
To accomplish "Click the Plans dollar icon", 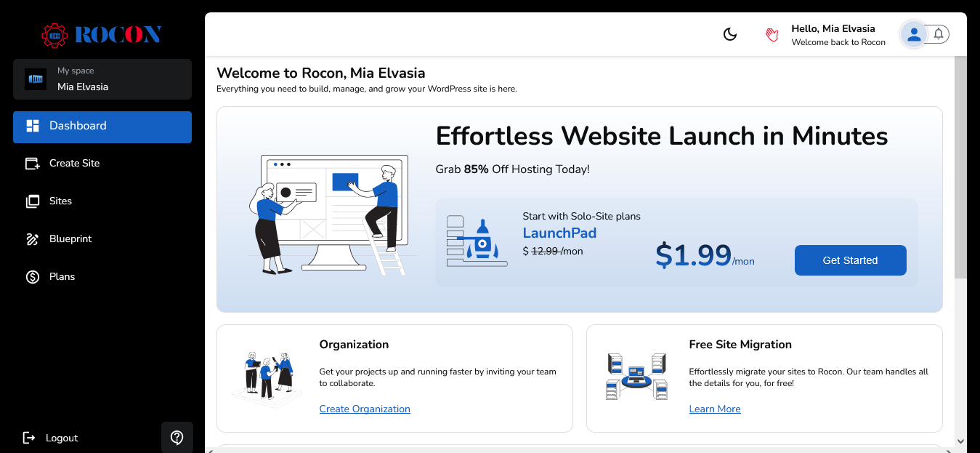I will 33,277.
